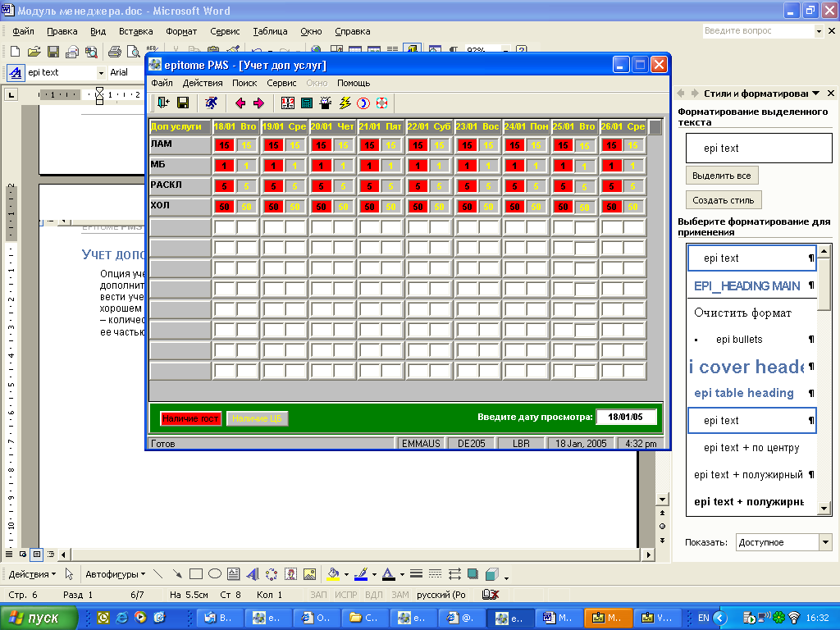Click the Styles and Formatting icon next to the style box
840x630 pixels.
(x=15, y=72)
